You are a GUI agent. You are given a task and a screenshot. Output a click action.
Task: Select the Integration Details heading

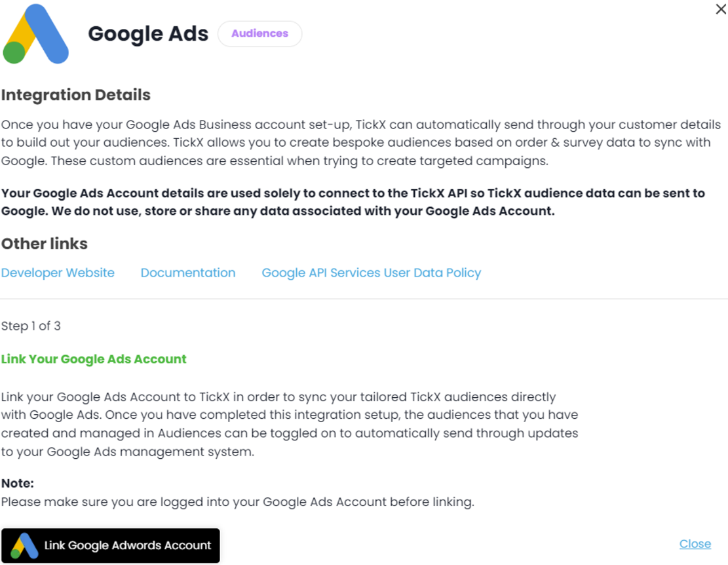(76, 95)
